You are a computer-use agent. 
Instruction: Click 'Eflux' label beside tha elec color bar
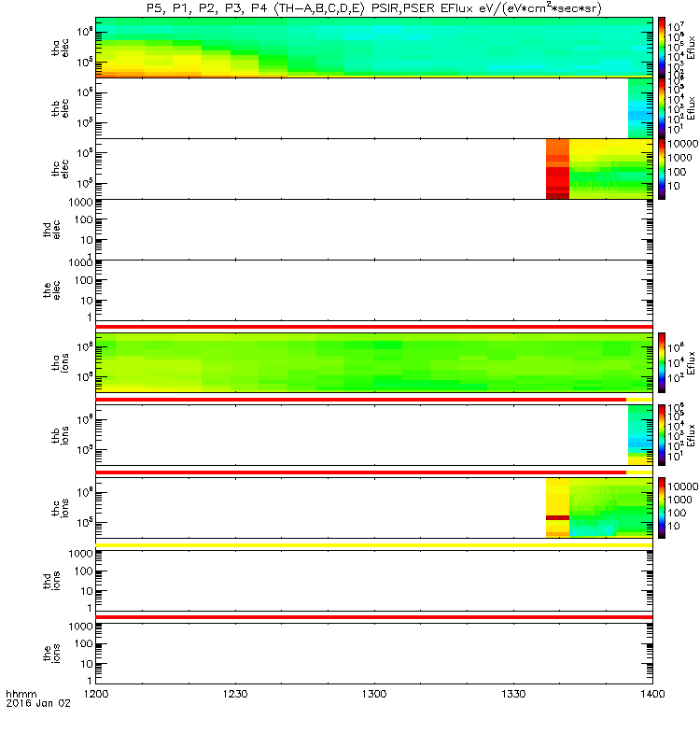pos(691,48)
